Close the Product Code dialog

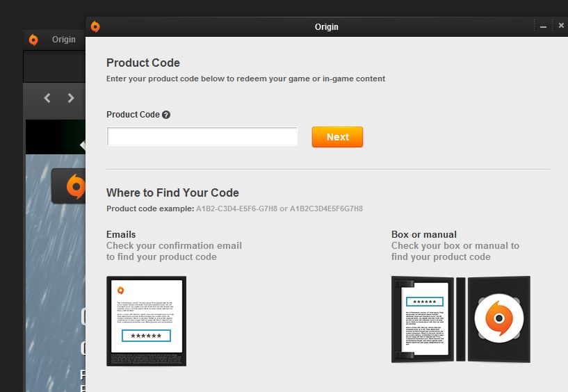(561, 26)
